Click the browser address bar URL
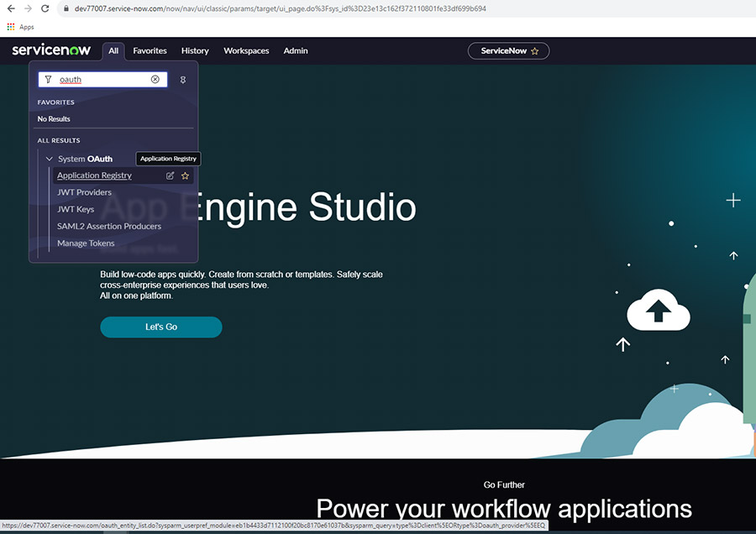 [280, 8]
